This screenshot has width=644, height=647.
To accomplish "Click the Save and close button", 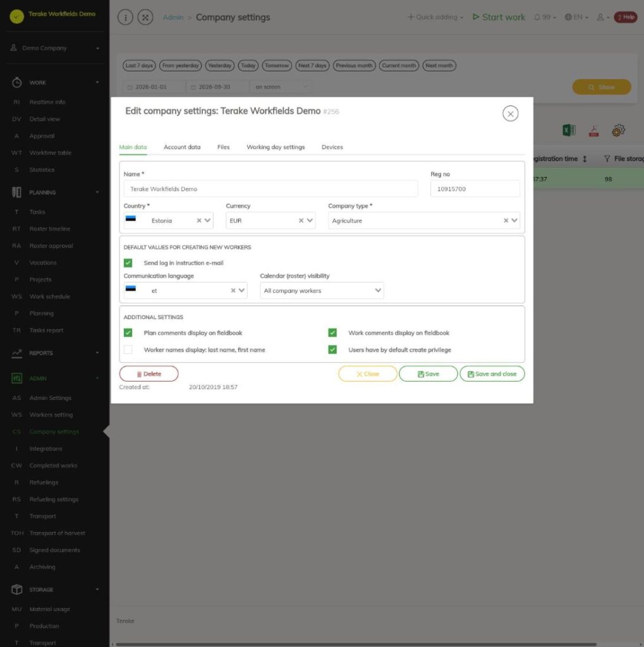I will (x=492, y=374).
